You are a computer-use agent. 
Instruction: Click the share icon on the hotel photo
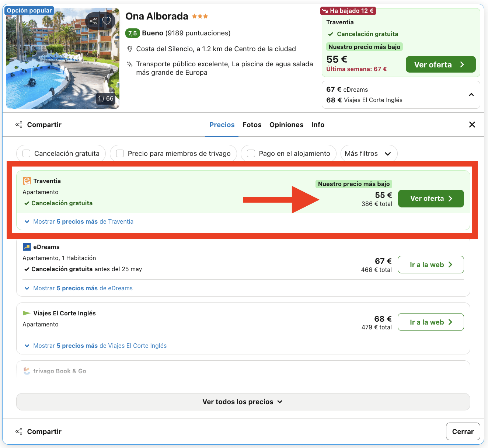click(x=93, y=21)
